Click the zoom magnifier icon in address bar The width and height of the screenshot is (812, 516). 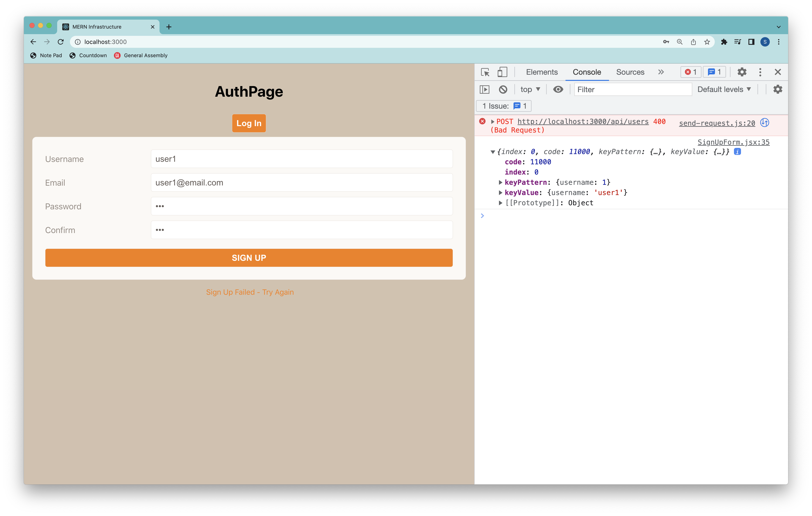click(680, 42)
